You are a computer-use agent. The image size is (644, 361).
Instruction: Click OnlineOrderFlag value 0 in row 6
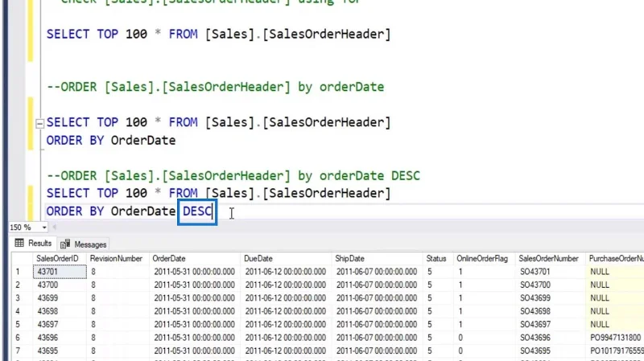click(x=485, y=338)
